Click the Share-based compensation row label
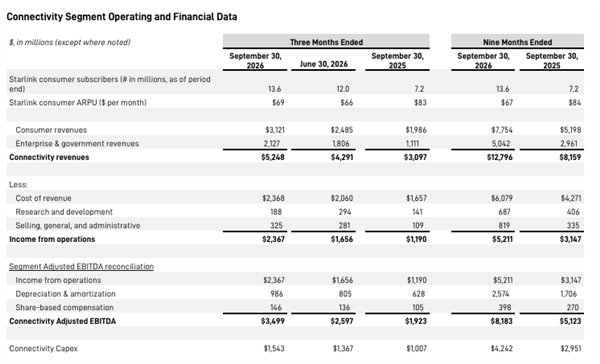 coord(64,307)
